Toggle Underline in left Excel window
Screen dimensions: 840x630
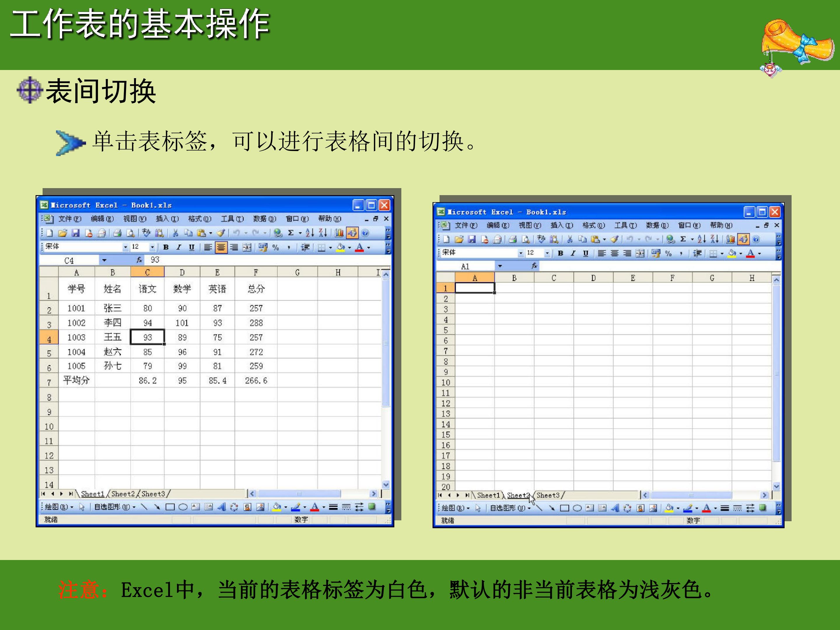(x=192, y=248)
